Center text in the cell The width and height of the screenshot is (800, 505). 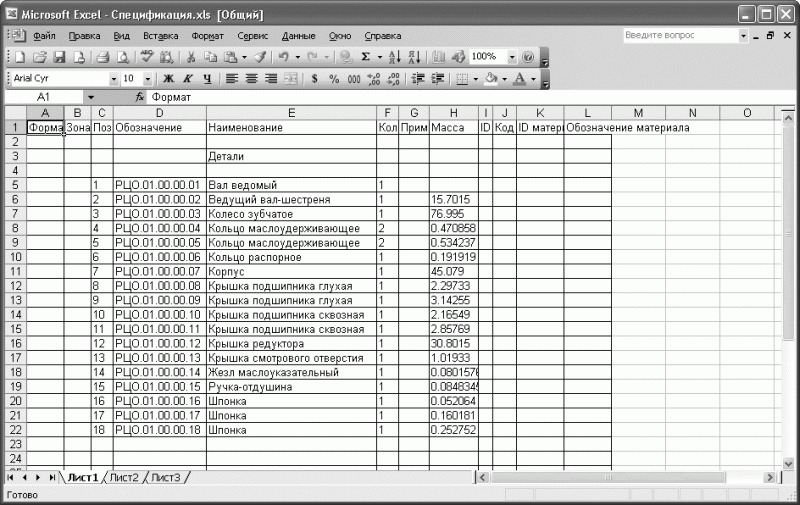pos(252,79)
